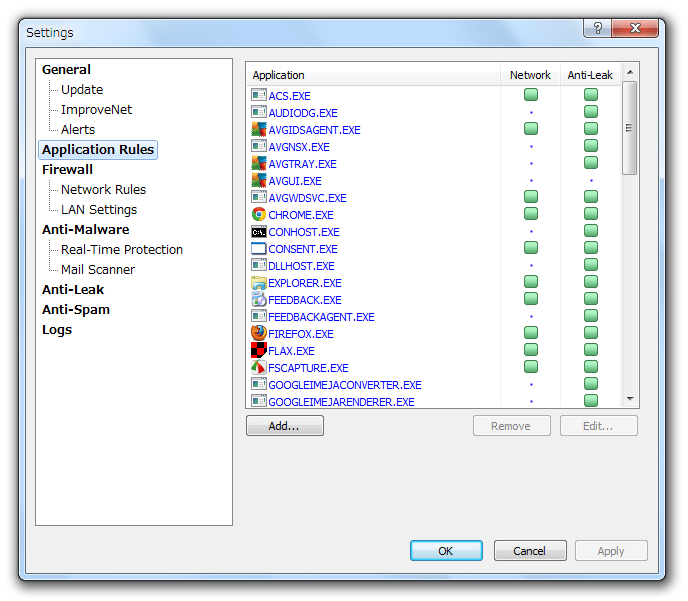Click the AVGWDSVC.EXE icon

tap(258, 197)
